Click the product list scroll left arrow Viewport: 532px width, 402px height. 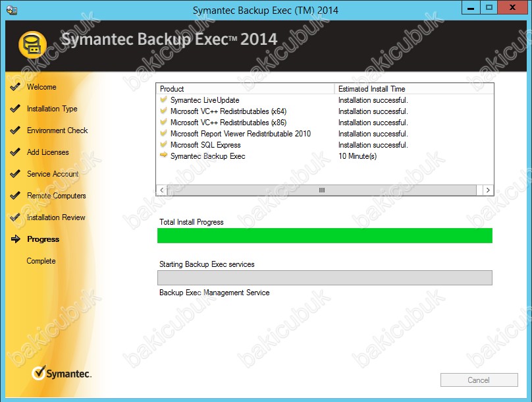point(162,190)
